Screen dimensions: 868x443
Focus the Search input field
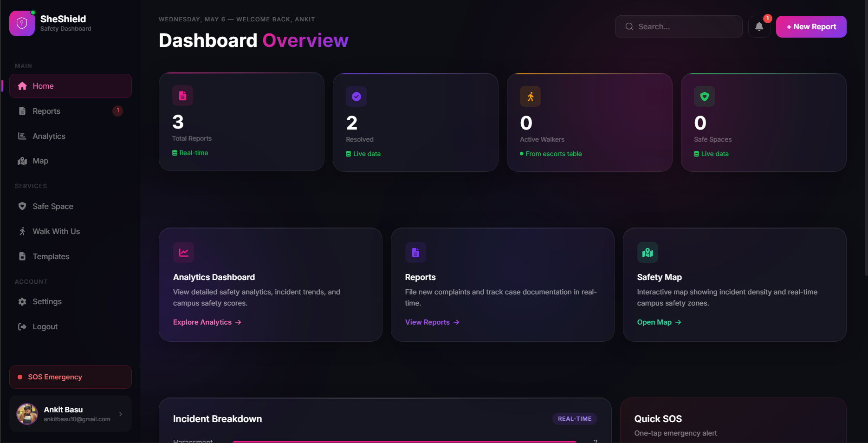tap(679, 26)
